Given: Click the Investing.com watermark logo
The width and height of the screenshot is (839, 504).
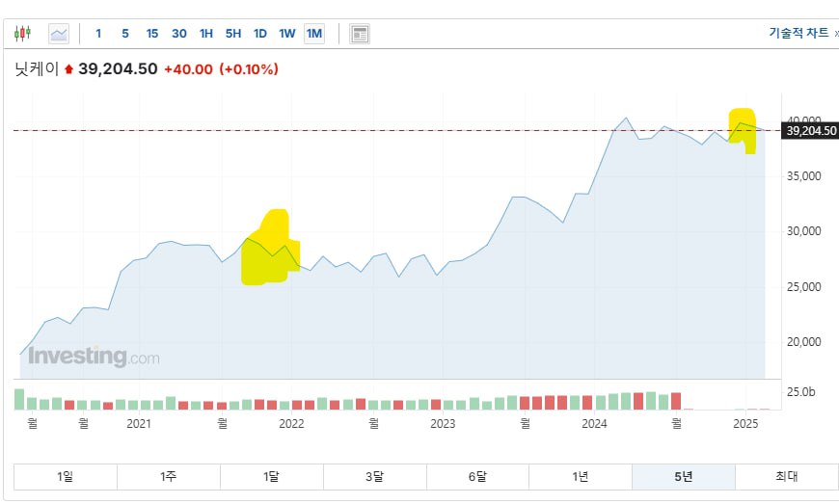Looking at the screenshot, I should [94, 357].
